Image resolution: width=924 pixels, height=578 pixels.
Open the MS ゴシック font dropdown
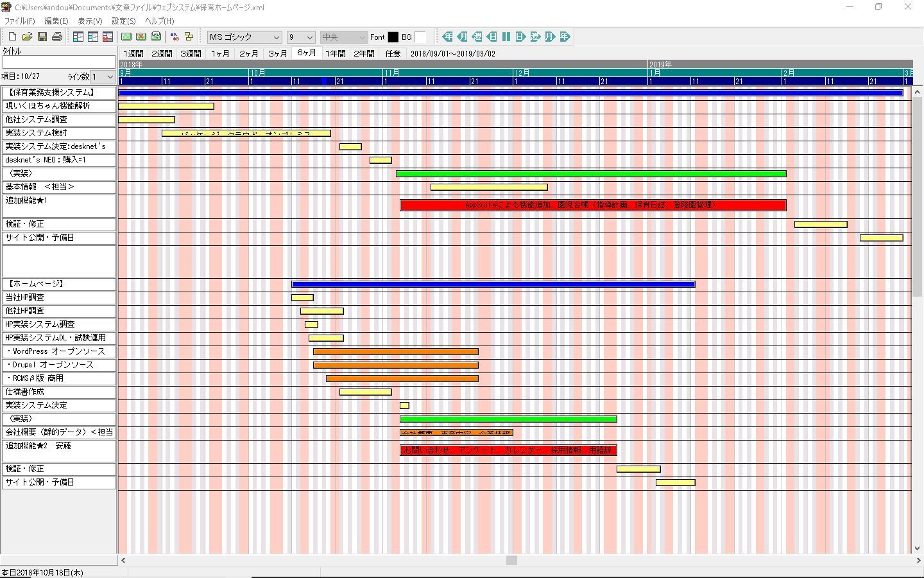pos(244,37)
